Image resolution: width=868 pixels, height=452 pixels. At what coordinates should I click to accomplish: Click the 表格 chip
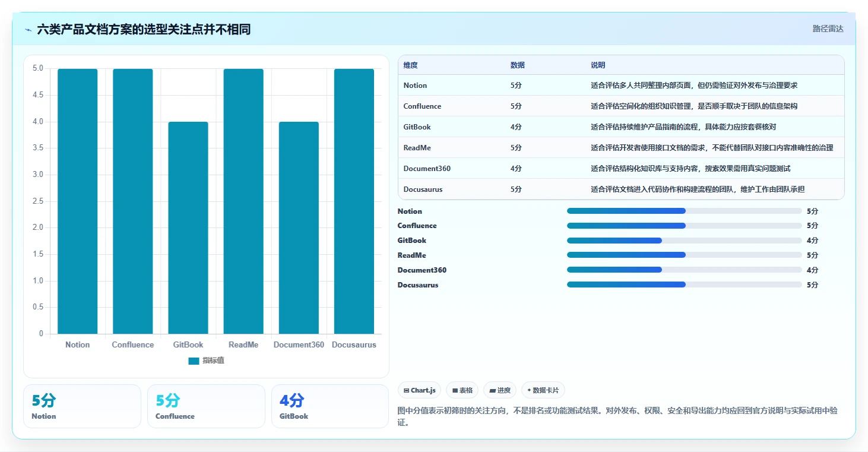tap(462, 390)
